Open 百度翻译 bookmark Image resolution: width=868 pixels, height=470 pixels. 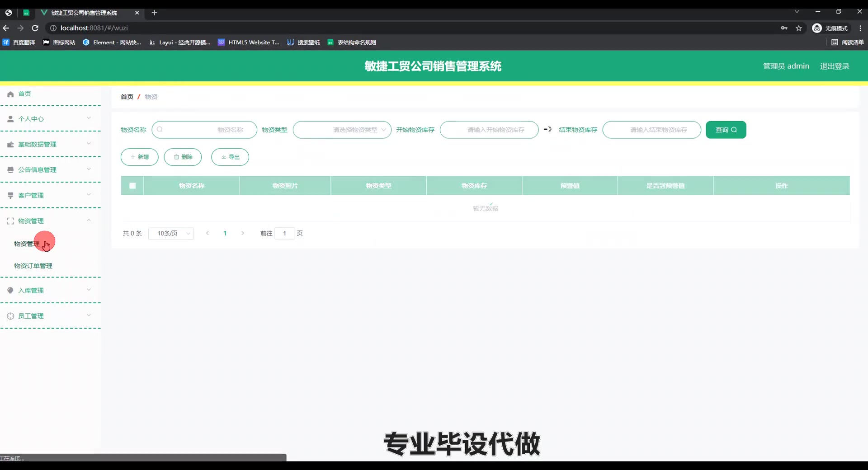point(19,42)
